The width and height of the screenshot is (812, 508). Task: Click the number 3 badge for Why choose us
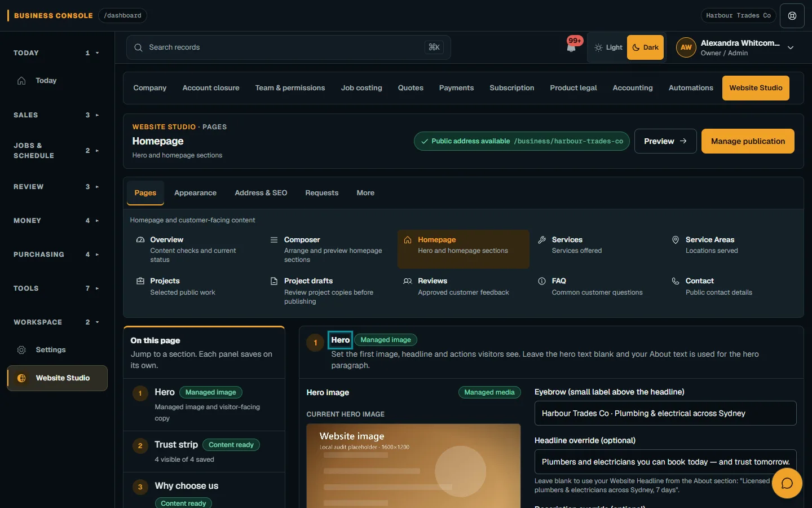coord(140,487)
